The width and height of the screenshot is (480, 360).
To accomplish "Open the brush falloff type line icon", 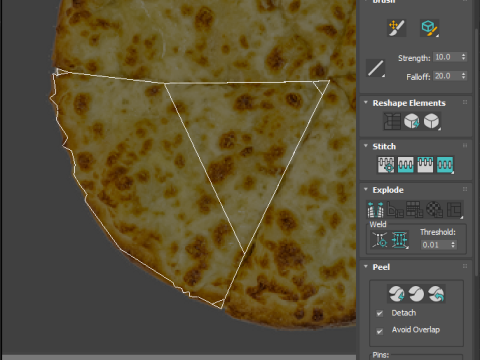I will (376, 68).
